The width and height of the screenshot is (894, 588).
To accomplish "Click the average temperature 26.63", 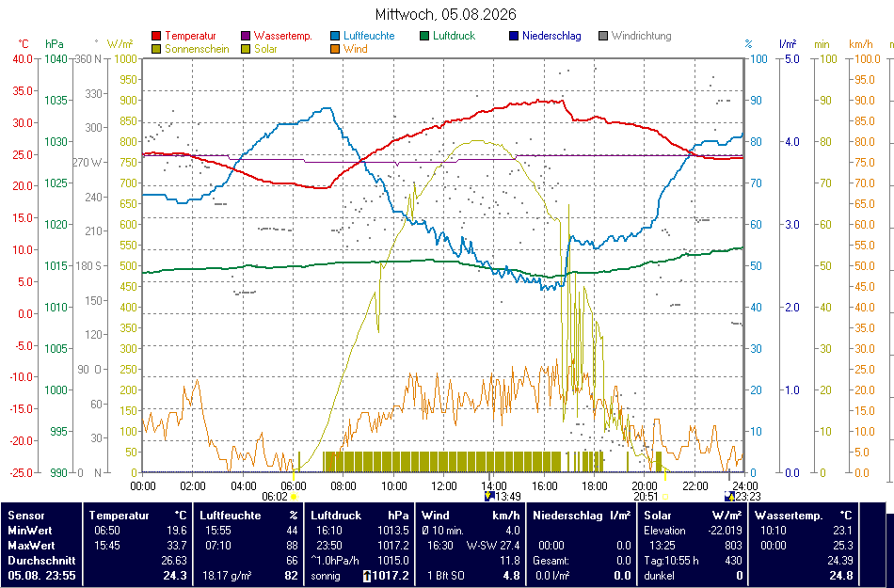I will pos(174,561).
